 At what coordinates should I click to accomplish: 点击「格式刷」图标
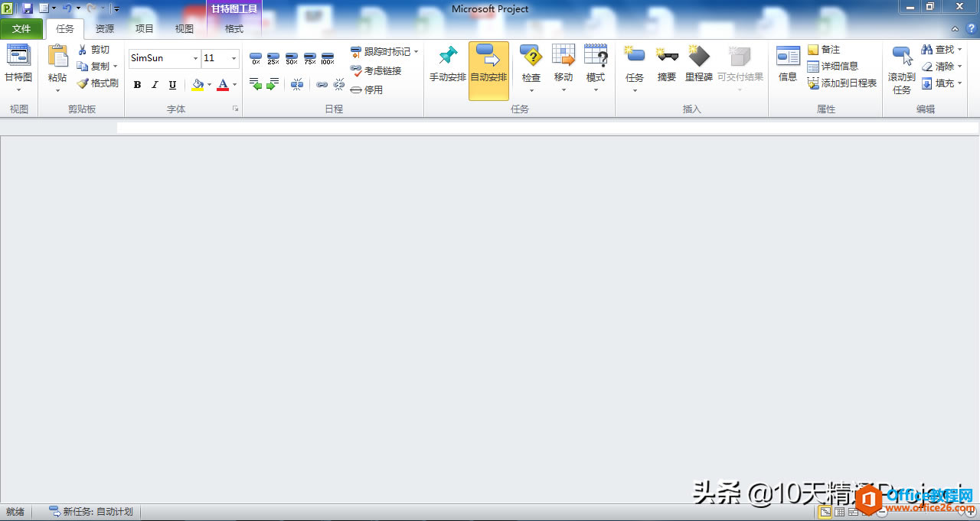(x=97, y=83)
